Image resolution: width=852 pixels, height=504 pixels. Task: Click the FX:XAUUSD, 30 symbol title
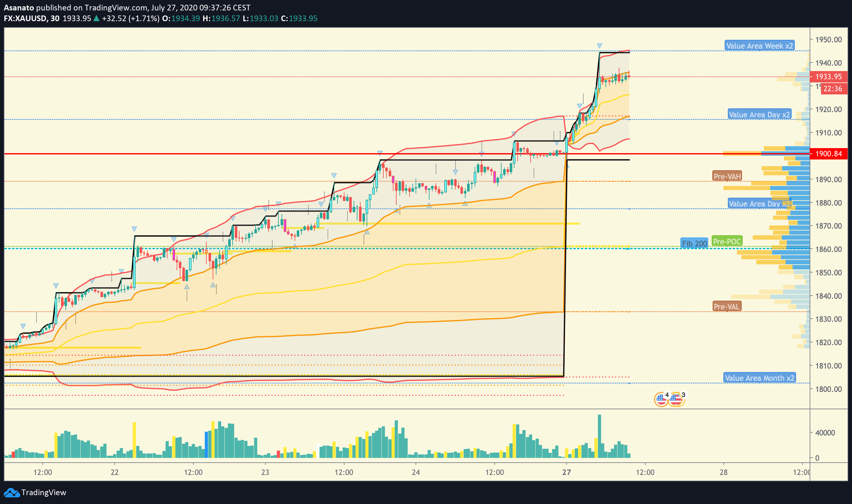pos(31,18)
